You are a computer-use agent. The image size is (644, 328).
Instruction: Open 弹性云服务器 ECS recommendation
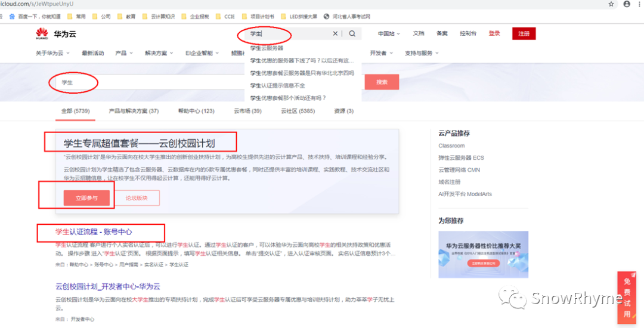461,157
